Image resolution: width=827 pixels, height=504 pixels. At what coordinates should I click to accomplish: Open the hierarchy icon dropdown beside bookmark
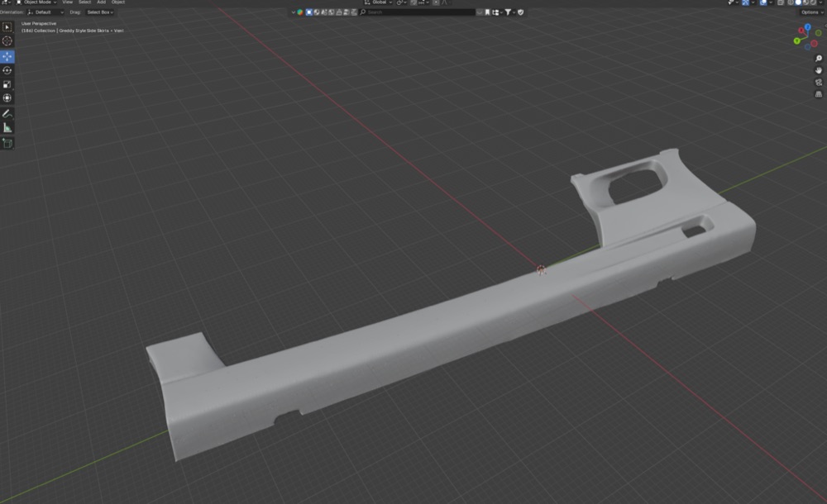(x=497, y=12)
